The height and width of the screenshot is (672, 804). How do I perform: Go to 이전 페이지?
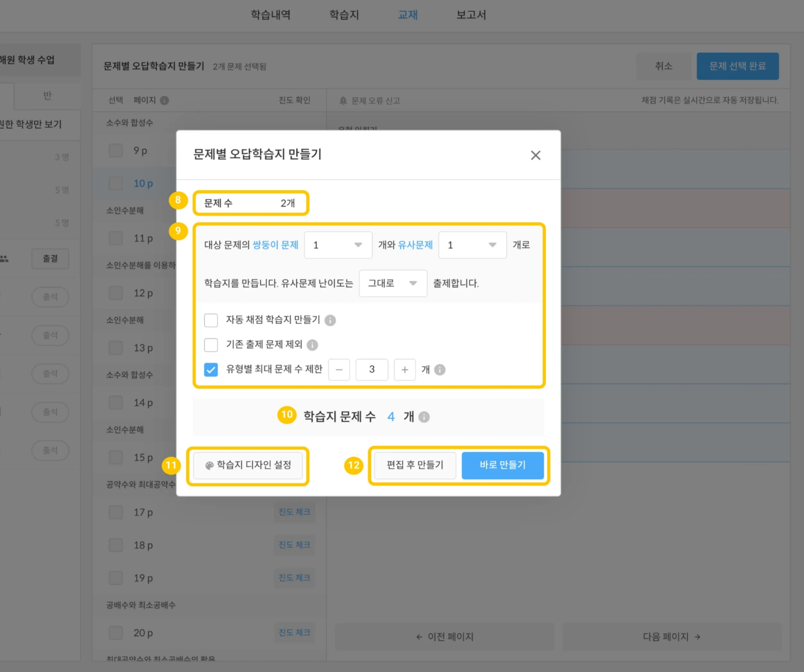[444, 637]
